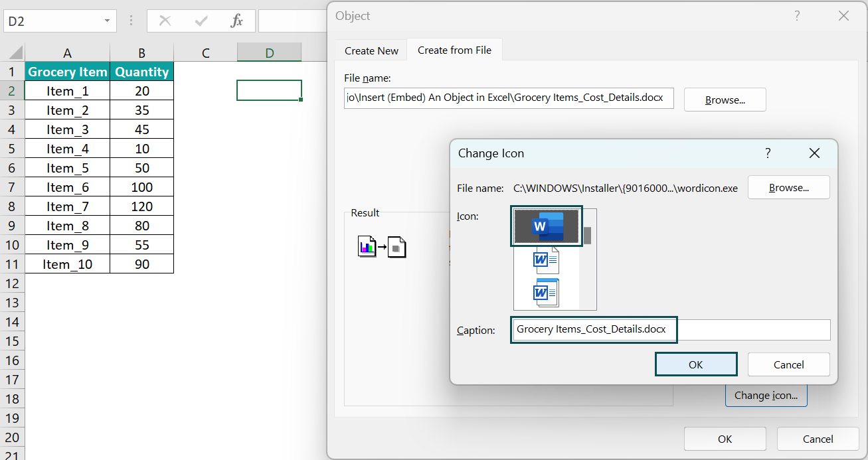Click cell containing Item_3
Screen dimensions: 868x460
[67, 129]
